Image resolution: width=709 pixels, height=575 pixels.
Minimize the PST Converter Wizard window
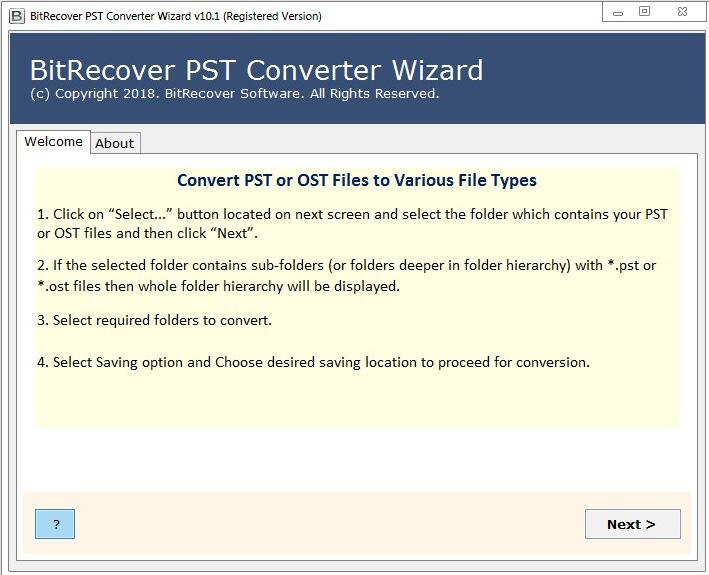click(618, 12)
